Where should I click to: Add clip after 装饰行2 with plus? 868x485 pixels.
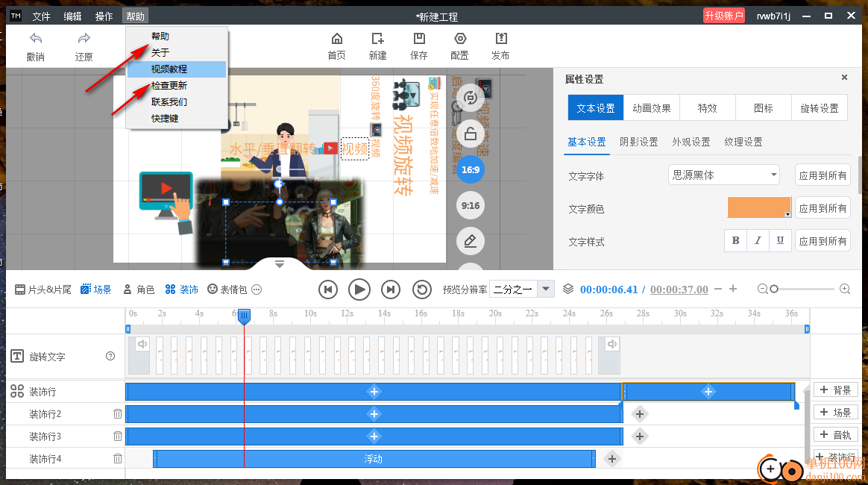(x=640, y=414)
